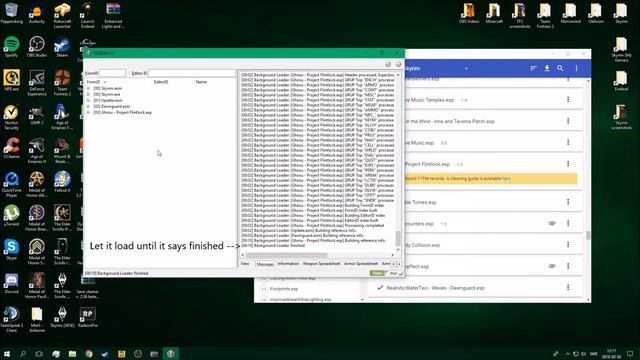Expand the [00] Skyrim.esm tree node
The image size is (640, 360).
pos(88,88)
